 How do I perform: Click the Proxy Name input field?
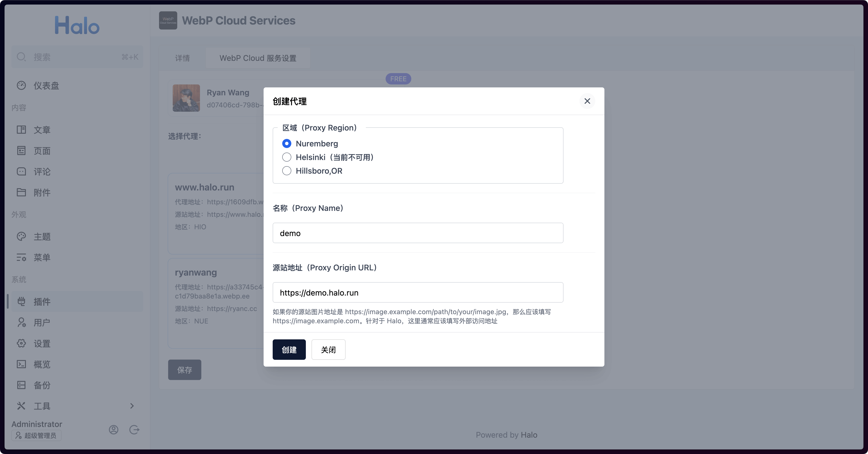coord(418,233)
